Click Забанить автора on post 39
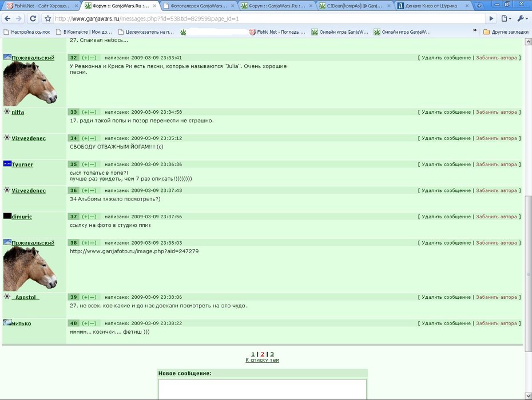The height and width of the screenshot is (400, 532). [497, 297]
